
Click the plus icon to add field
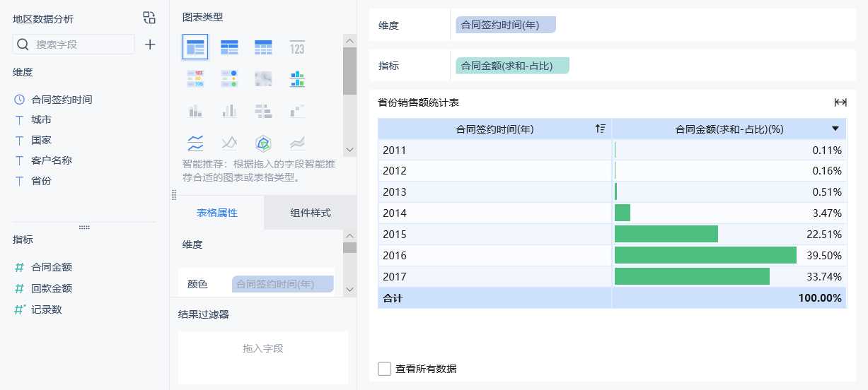pos(150,45)
